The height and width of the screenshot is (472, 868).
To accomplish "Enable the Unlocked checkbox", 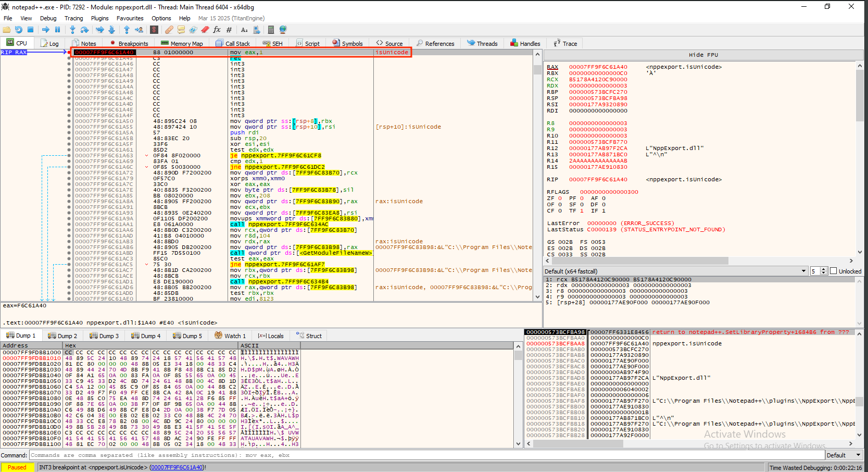I will point(833,271).
